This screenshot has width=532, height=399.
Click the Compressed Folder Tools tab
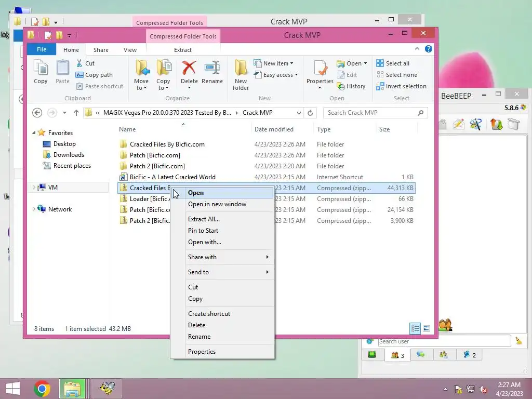183,36
